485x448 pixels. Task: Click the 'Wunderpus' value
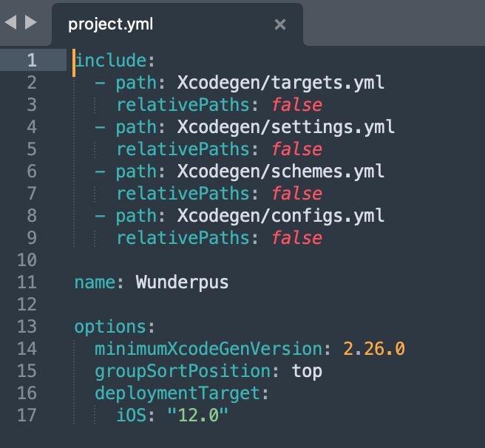coord(182,283)
